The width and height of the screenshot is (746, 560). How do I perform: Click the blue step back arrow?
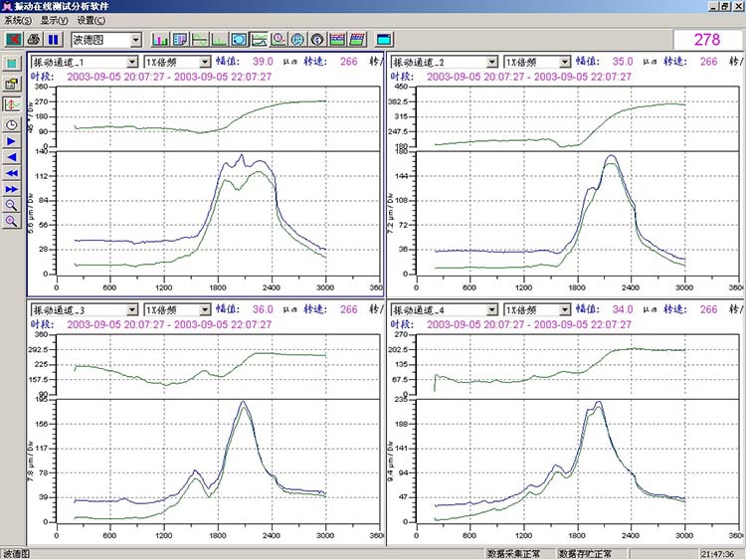click(x=12, y=157)
